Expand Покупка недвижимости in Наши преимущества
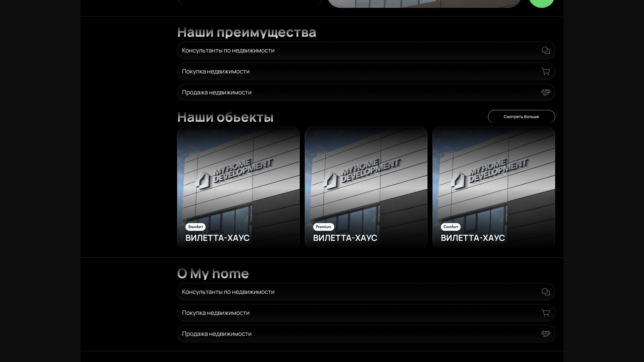This screenshot has width=644, height=362. (216, 71)
